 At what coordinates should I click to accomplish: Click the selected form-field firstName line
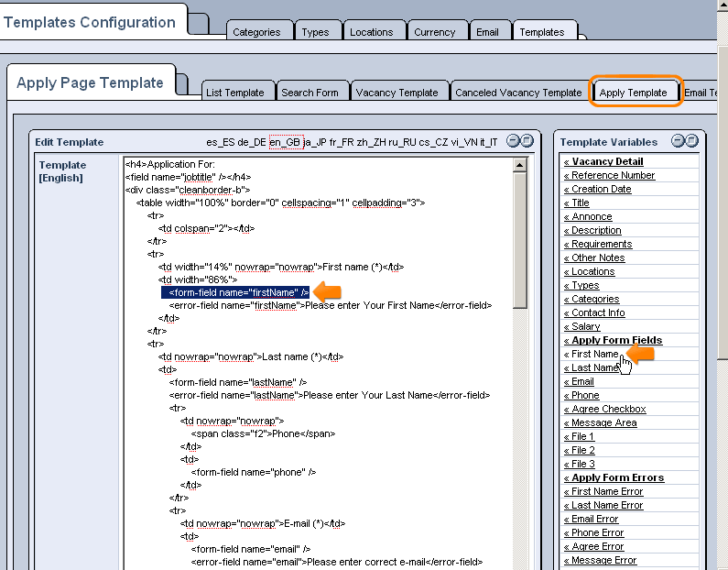point(235,292)
